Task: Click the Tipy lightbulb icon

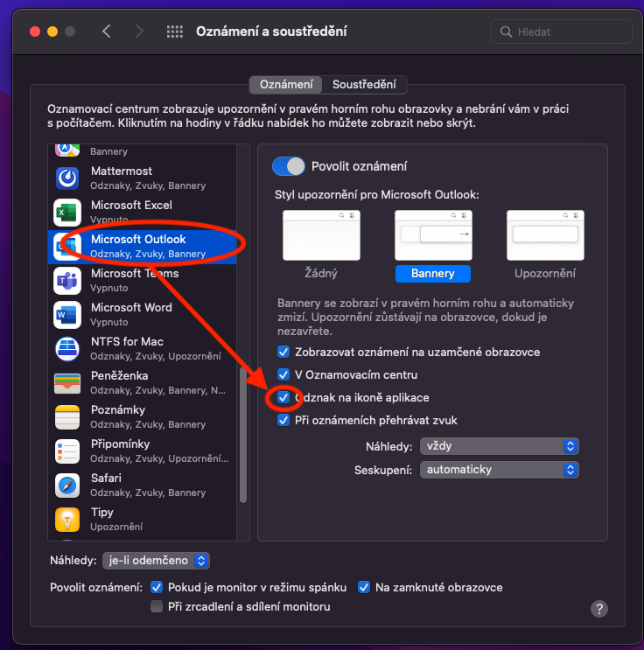Action: click(x=67, y=519)
